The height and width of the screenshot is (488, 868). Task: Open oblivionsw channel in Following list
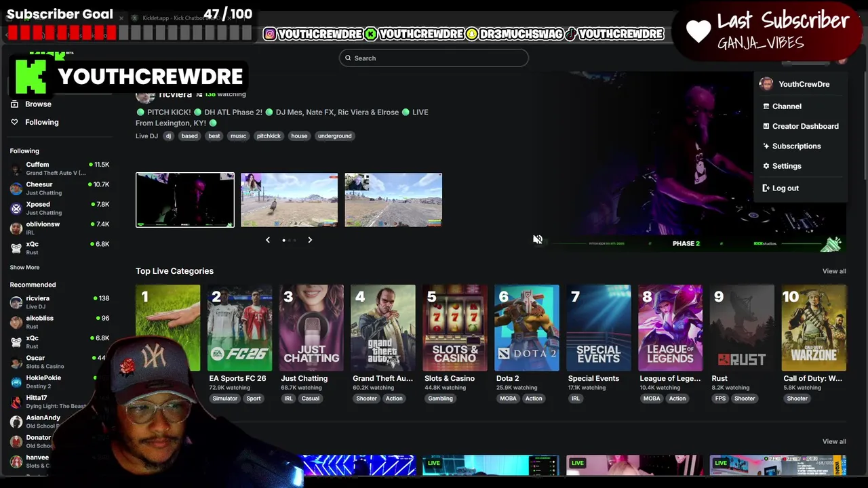click(x=60, y=228)
